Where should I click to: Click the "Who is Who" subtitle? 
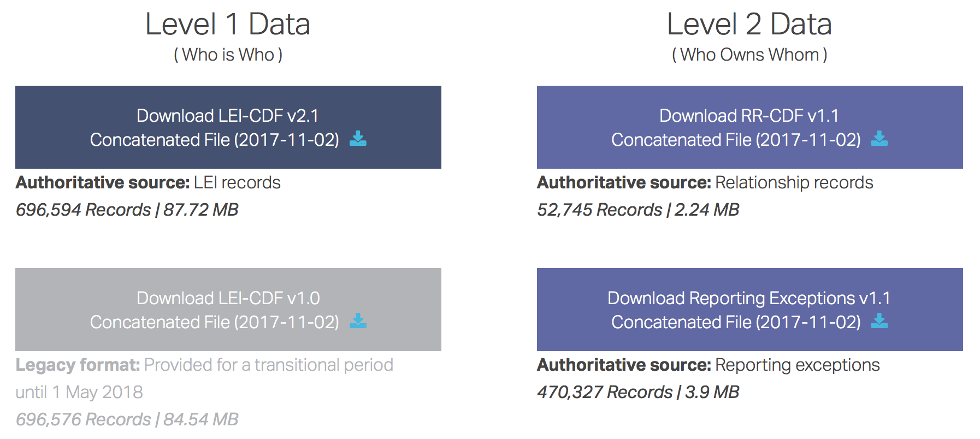coord(228,55)
